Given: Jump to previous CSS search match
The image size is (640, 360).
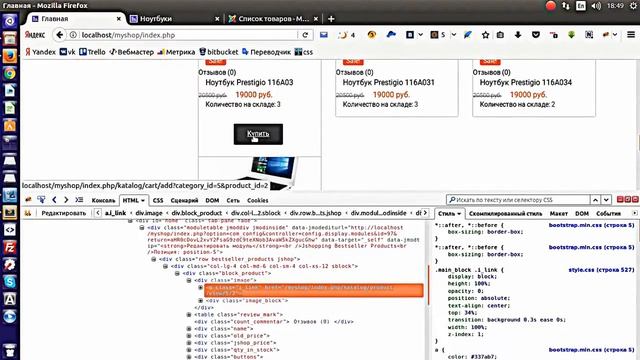Looking at the screenshot, I should pyautogui.click(x=596, y=200).
